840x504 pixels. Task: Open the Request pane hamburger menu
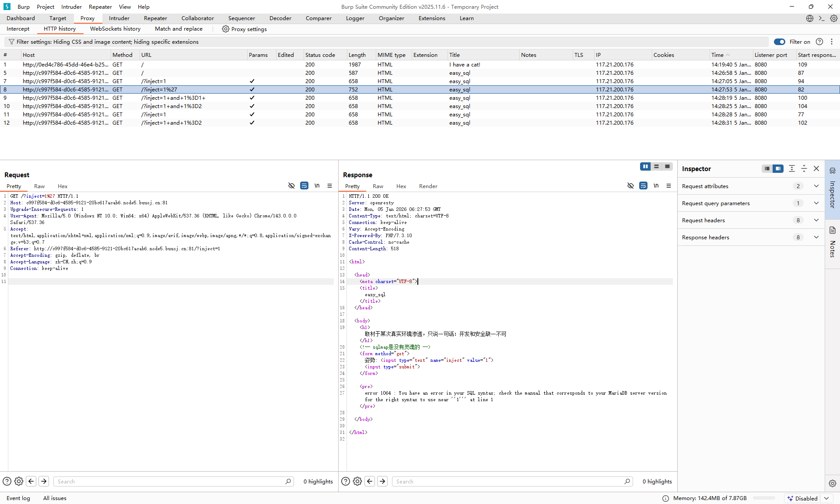click(329, 186)
